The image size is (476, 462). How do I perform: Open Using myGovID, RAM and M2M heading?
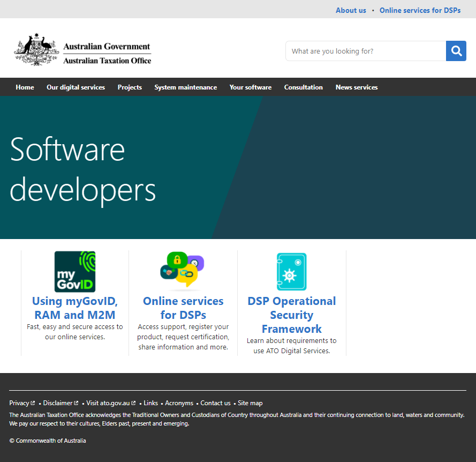click(75, 308)
